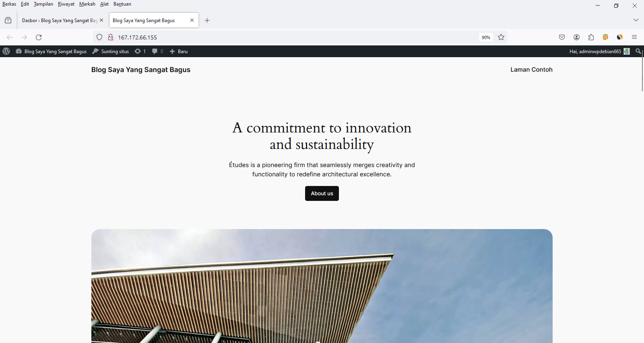Open the Firefox account icon
The height and width of the screenshot is (343, 644).
pos(576,37)
